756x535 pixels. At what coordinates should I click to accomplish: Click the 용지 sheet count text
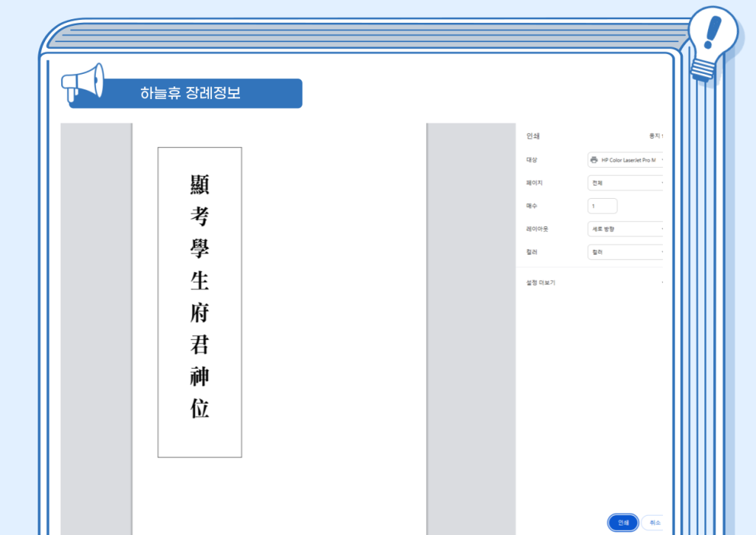(x=656, y=136)
